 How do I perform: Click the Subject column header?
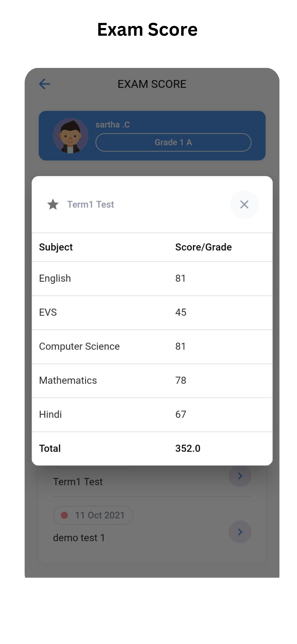(56, 247)
